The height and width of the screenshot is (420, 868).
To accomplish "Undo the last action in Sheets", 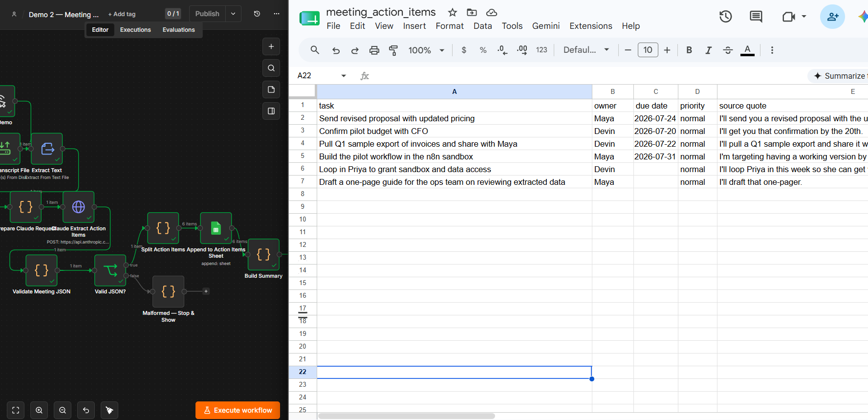I will pyautogui.click(x=336, y=50).
